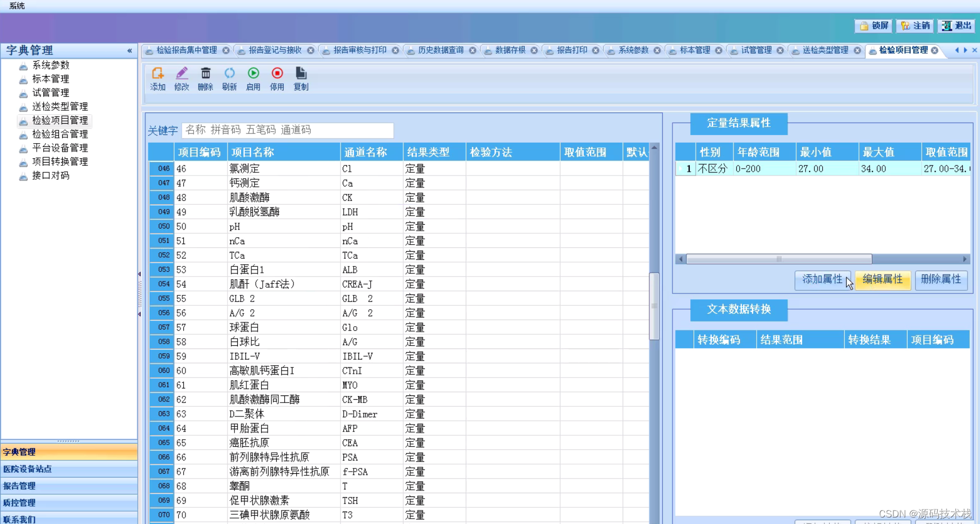Click the 转换编码 column header

pos(725,340)
